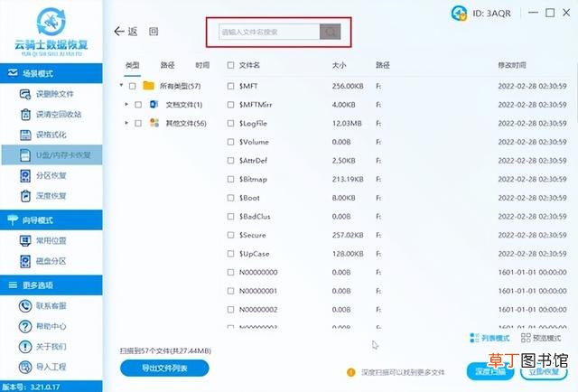Open 关于我们 about page
The width and height of the screenshot is (578, 392).
[42, 347]
